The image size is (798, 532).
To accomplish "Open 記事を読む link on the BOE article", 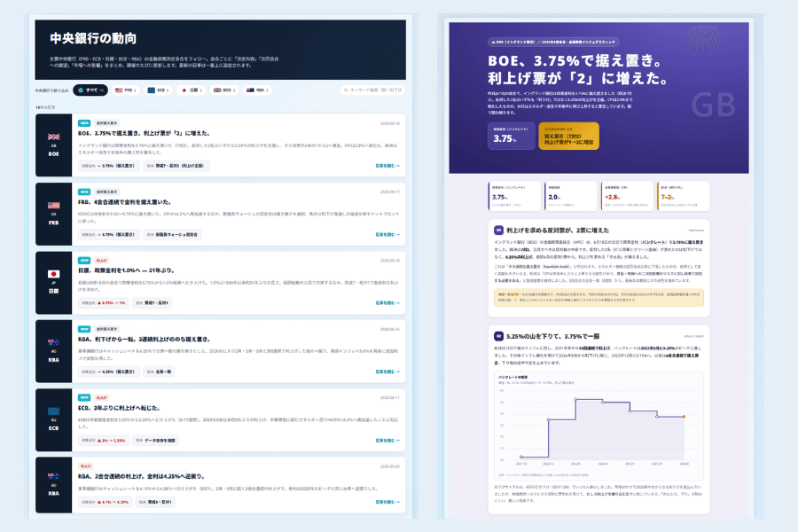I will 387,166.
